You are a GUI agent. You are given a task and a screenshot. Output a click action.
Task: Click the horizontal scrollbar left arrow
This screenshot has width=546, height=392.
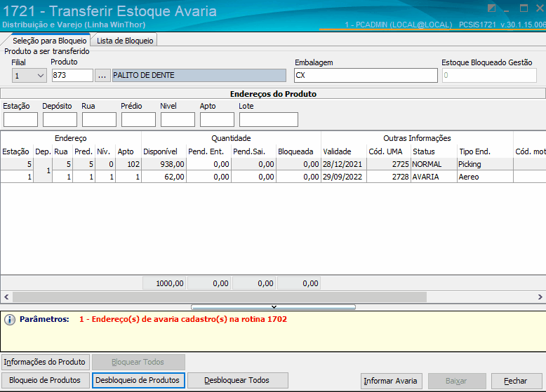(6, 297)
